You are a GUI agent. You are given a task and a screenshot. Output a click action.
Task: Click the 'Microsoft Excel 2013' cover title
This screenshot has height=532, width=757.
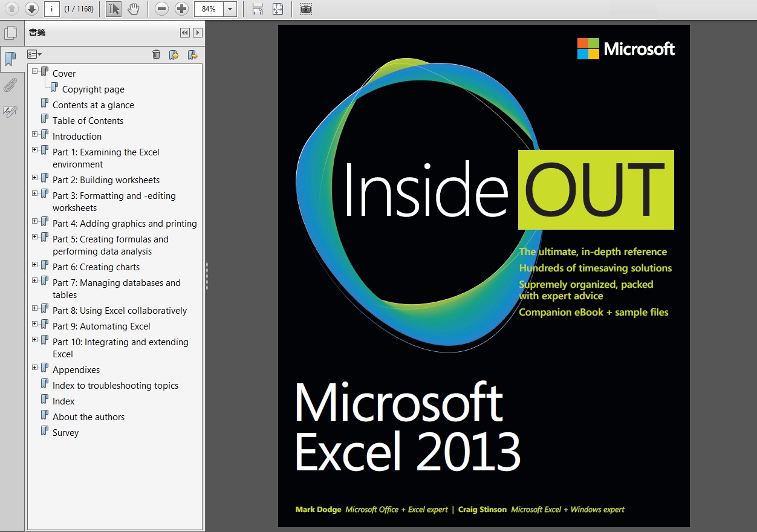pyautogui.click(x=408, y=427)
